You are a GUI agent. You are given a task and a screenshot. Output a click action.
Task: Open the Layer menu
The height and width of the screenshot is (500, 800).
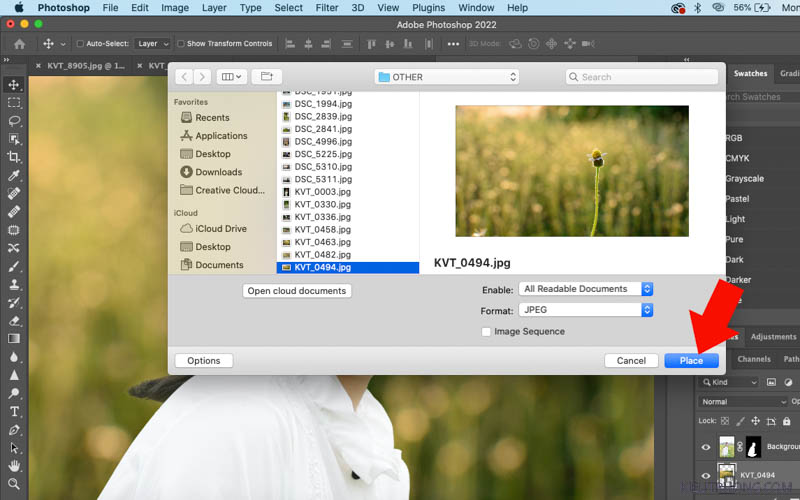[x=214, y=8]
